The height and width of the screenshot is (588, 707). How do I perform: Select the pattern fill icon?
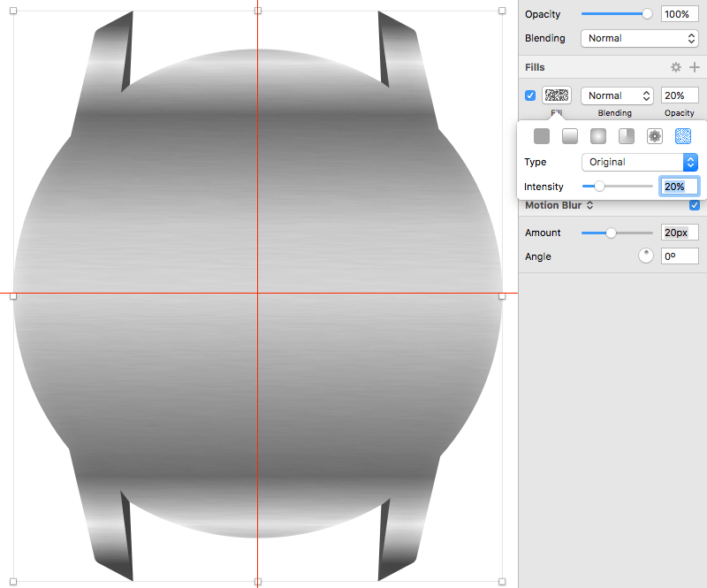(x=655, y=136)
